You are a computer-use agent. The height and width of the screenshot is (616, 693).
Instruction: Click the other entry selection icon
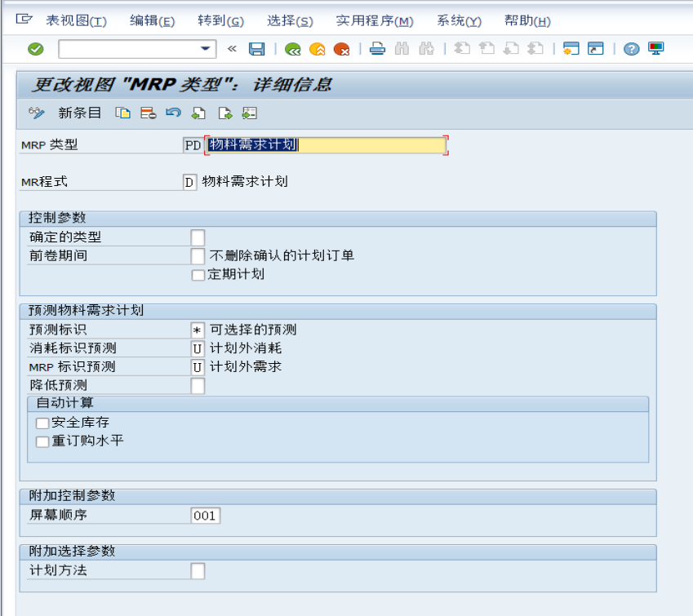coord(249,113)
